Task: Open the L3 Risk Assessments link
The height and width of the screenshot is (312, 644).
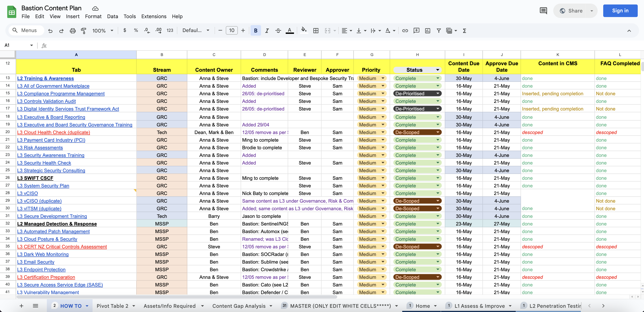Action: point(40,147)
